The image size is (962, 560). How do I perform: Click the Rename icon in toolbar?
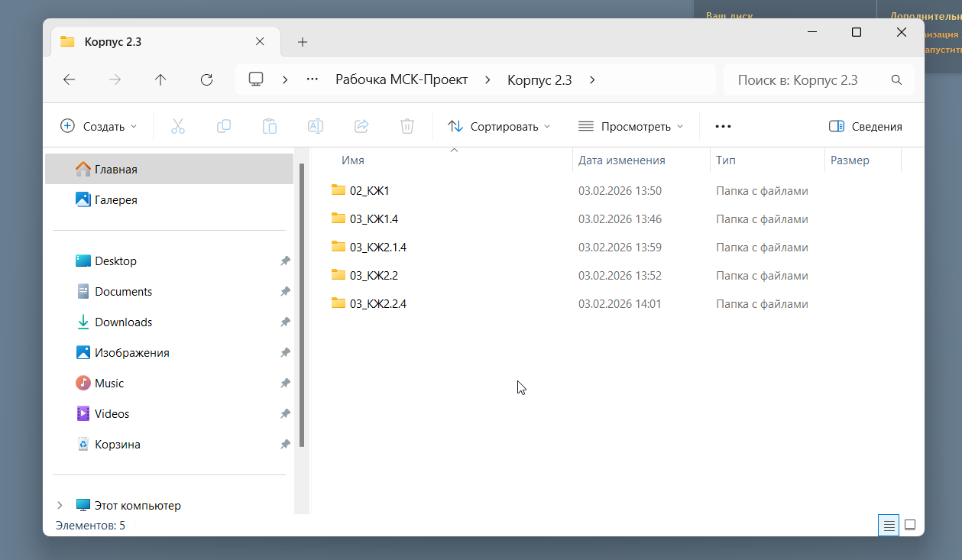[x=315, y=126]
